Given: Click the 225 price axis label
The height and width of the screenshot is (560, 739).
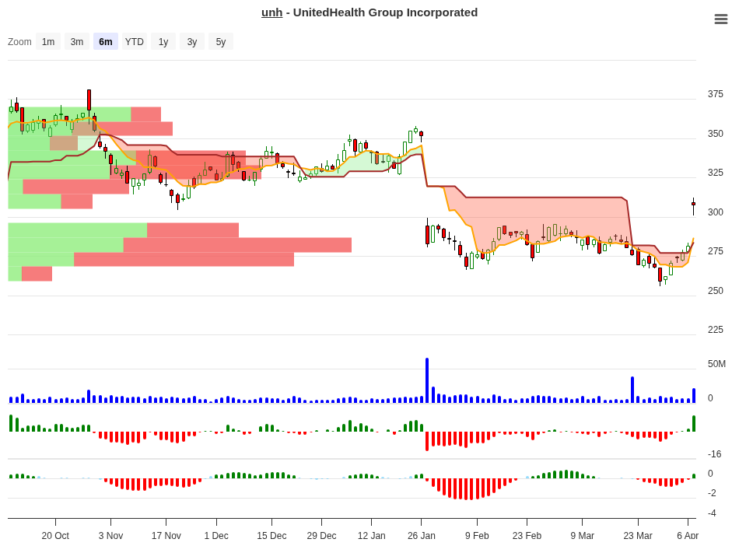Looking at the screenshot, I should [x=715, y=330].
